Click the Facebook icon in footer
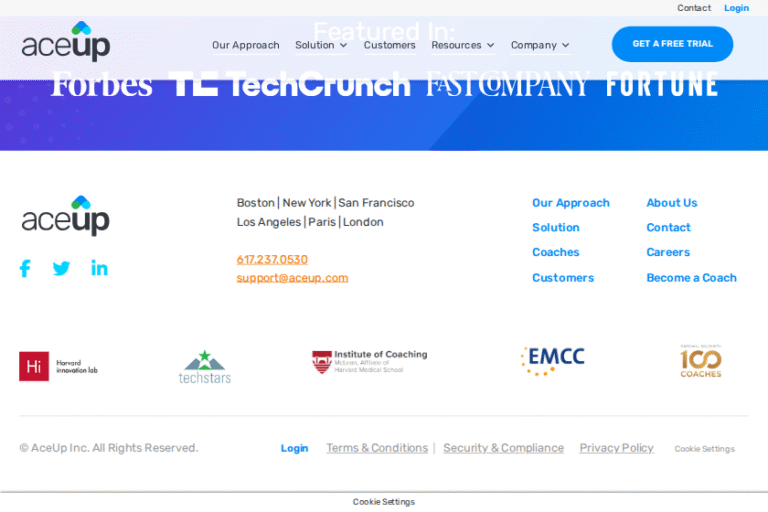Viewport: 768px width, 512px height. tap(25, 268)
